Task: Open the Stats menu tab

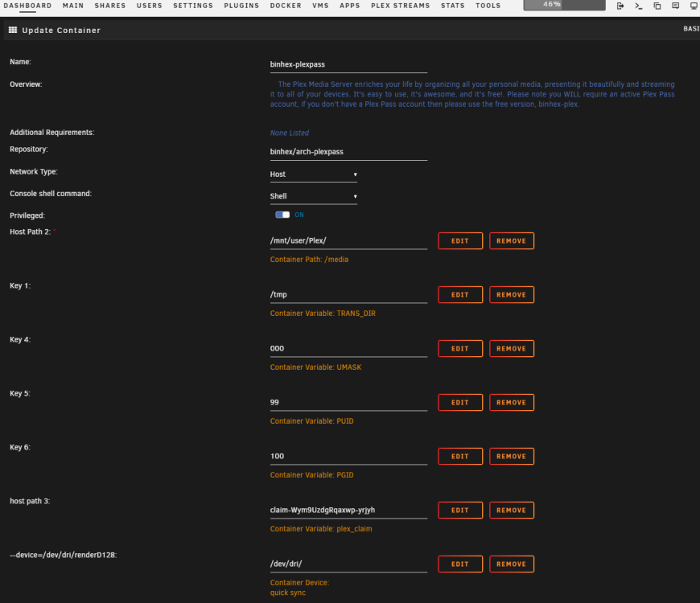Action: [453, 6]
